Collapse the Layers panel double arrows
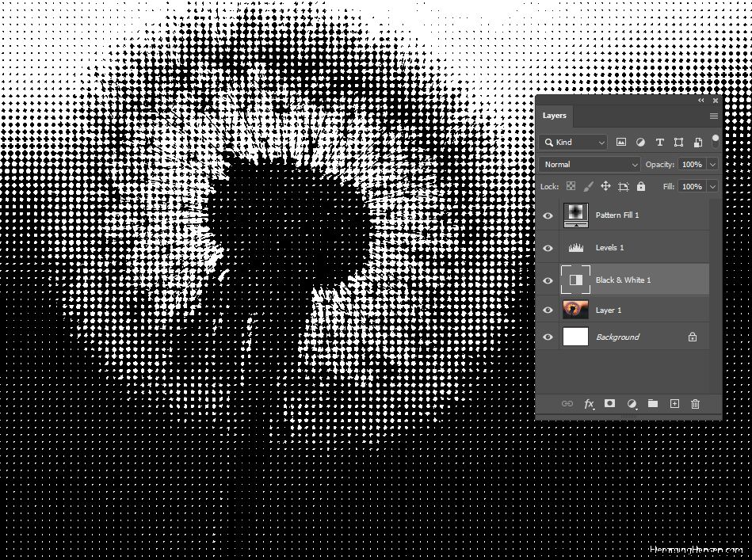The width and height of the screenshot is (752, 560). point(701,101)
